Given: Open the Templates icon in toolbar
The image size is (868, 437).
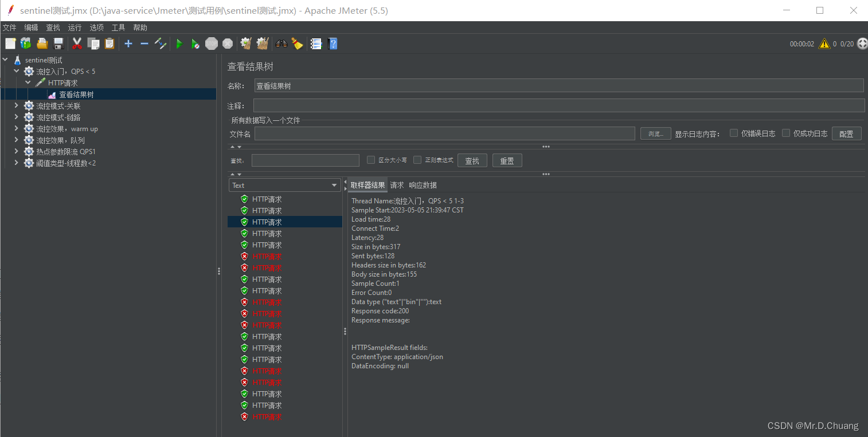Looking at the screenshot, I should tap(26, 44).
